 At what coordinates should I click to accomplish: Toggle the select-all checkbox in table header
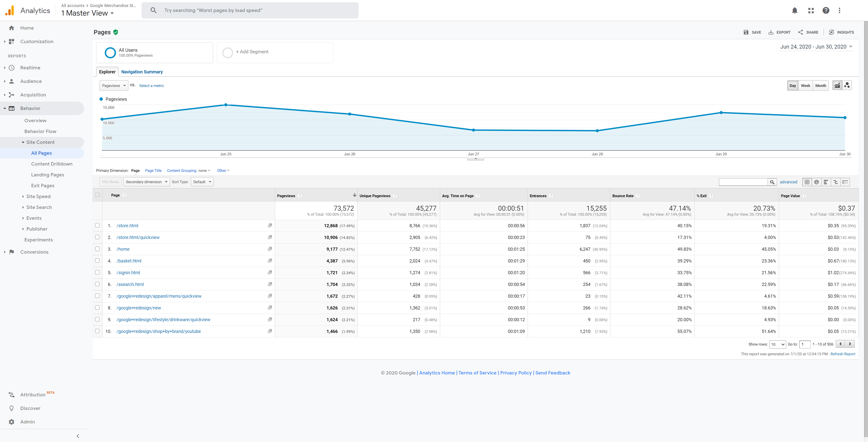pyautogui.click(x=98, y=195)
